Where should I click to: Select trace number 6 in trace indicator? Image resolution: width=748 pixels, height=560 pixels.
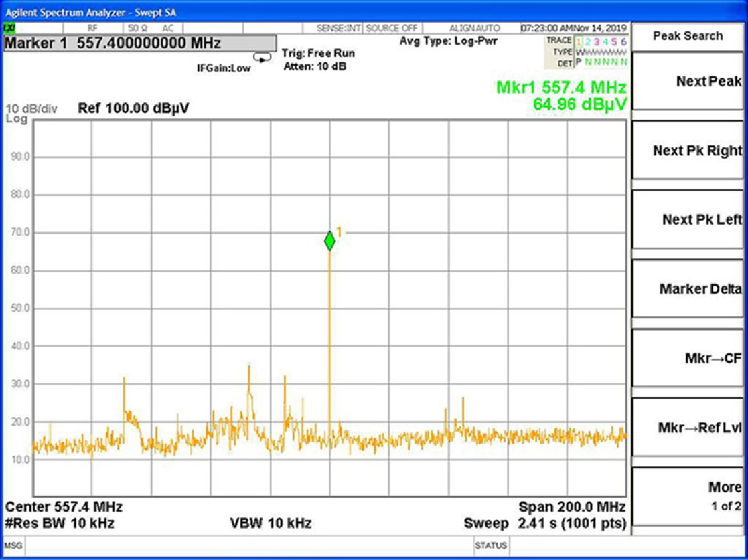click(623, 42)
